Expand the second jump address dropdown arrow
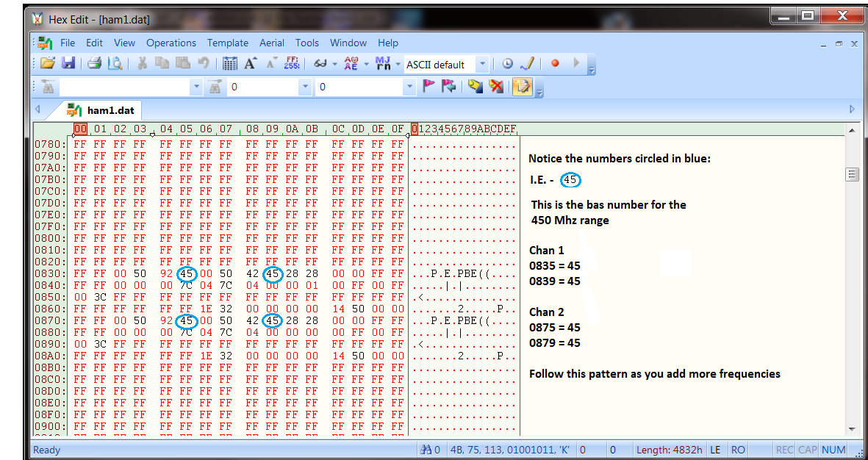Image resolution: width=868 pixels, height=460 pixels. tap(409, 87)
